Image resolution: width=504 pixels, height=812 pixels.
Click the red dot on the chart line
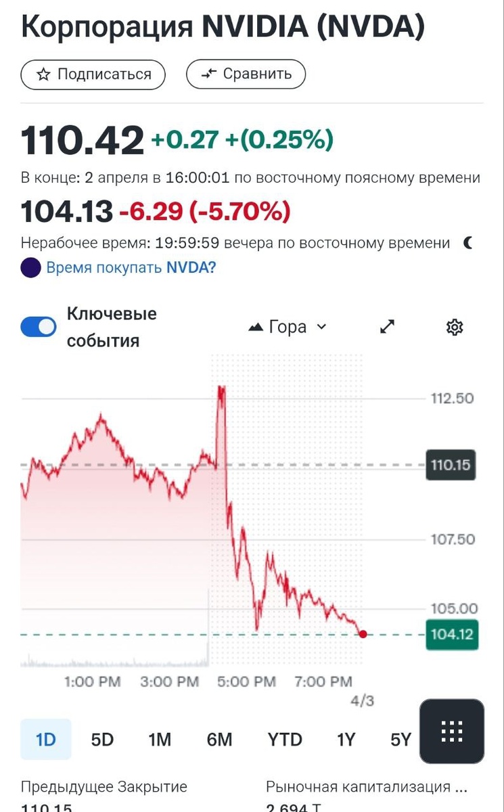363,634
